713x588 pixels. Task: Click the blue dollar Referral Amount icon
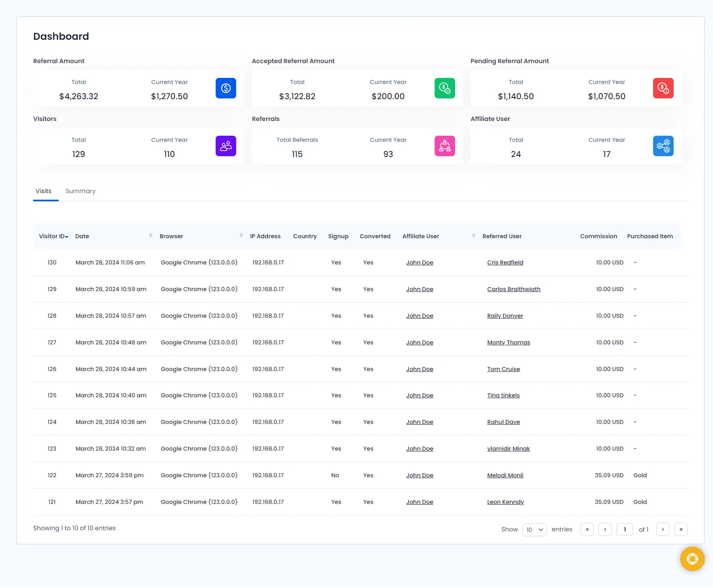coord(226,88)
